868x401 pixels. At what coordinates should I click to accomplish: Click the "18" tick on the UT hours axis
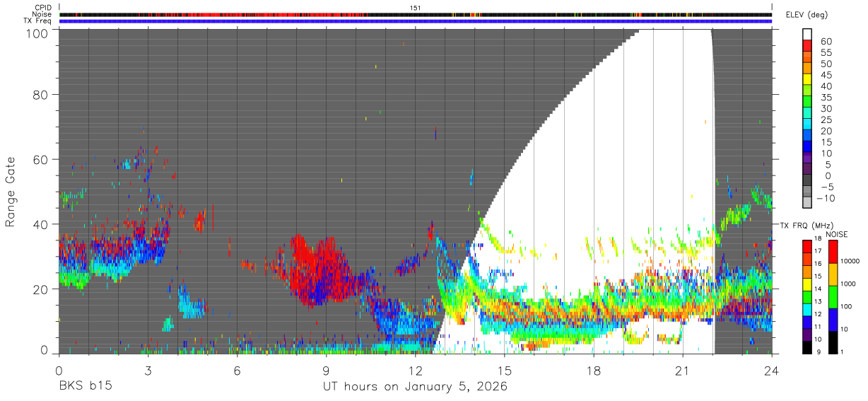click(x=594, y=370)
